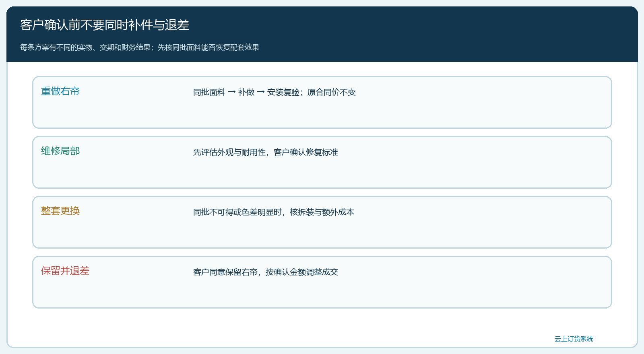Select the 维修局部 option heading
This screenshot has height=354, width=644.
pyautogui.click(x=60, y=151)
